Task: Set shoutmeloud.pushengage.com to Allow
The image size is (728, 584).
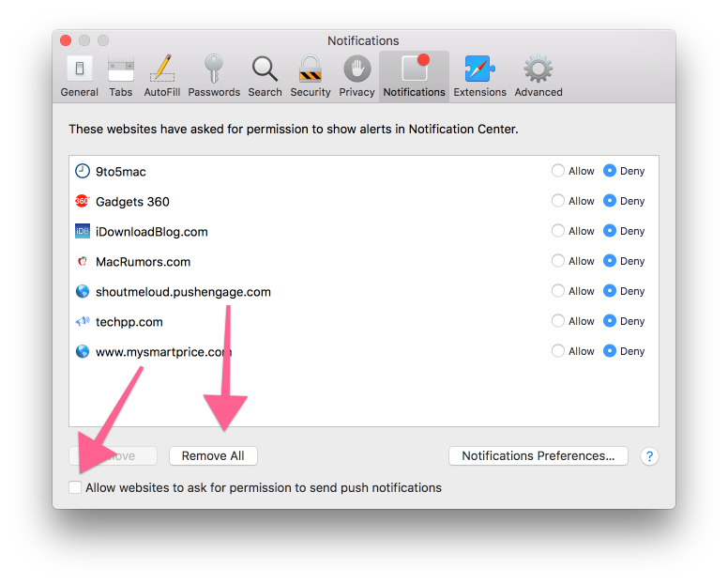Action: 558,291
